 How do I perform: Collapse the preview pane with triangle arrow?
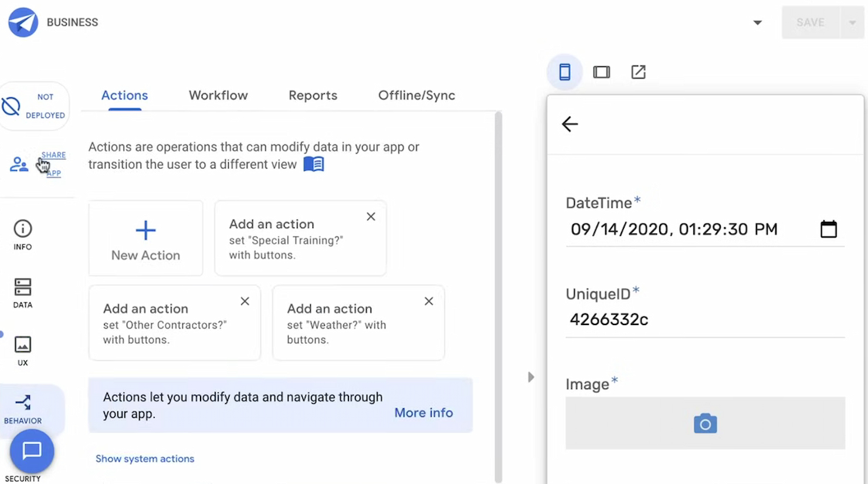[x=531, y=377]
